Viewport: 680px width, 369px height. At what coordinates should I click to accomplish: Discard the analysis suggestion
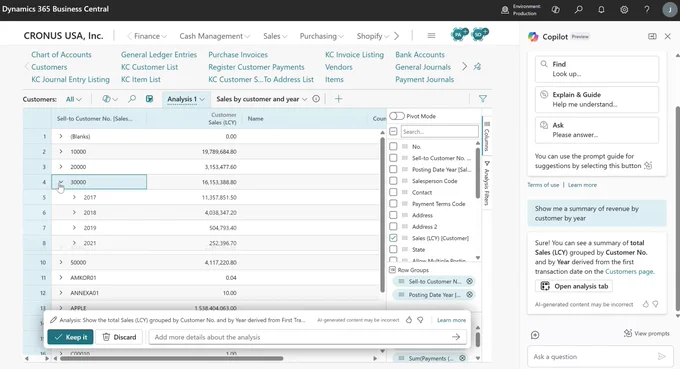[x=119, y=337]
